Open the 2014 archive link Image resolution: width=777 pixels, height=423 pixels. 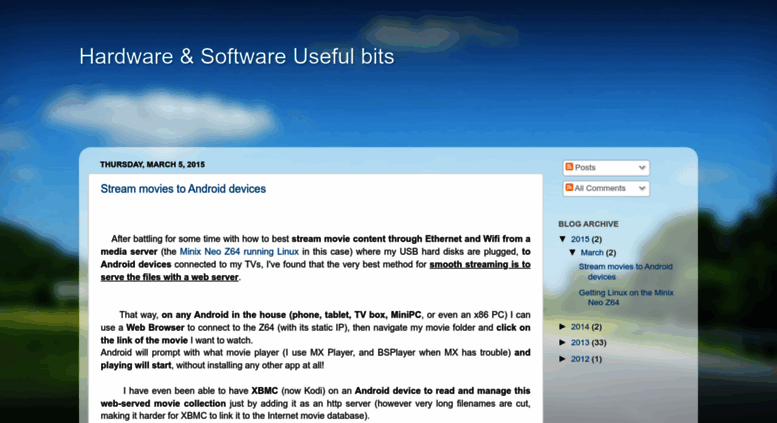click(580, 327)
